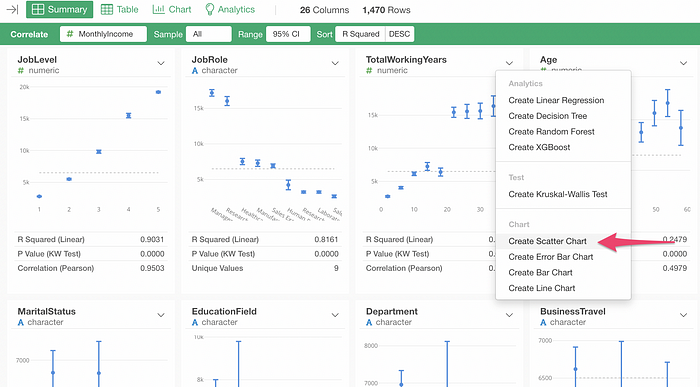The width and height of the screenshot is (700, 387).
Task: Click the Department column title
Action: [x=392, y=311]
